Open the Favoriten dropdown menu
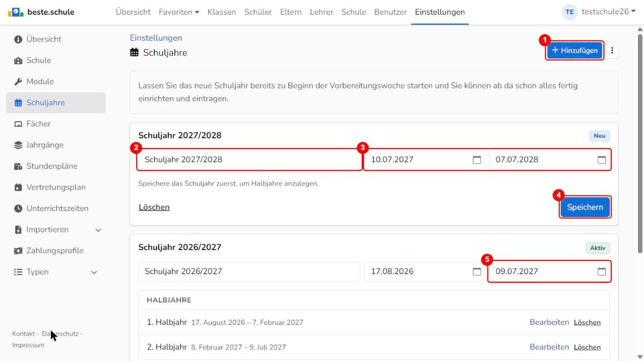 (179, 12)
